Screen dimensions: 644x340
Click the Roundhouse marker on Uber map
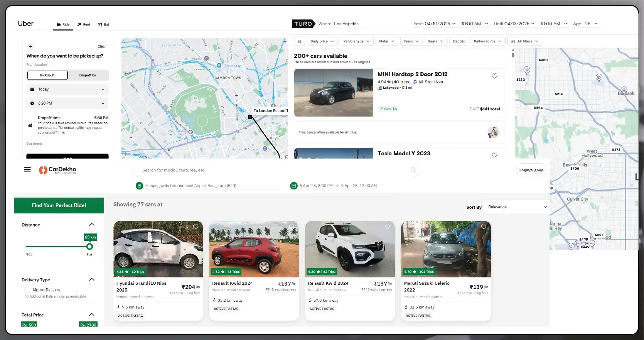tap(206, 58)
